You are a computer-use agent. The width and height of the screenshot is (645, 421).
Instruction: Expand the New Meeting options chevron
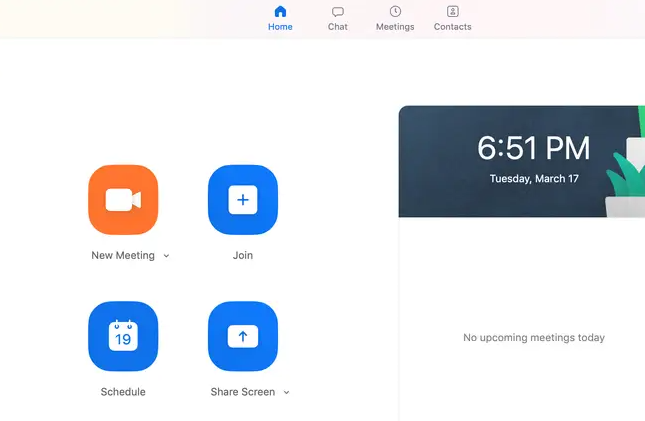166,256
